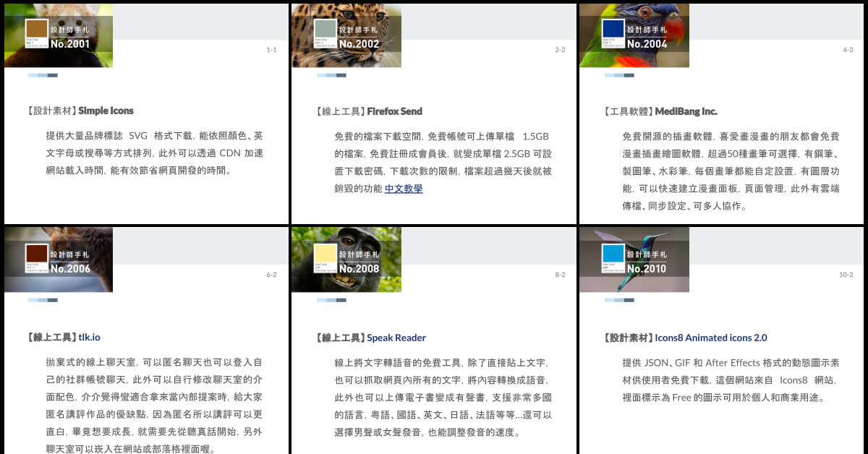Open the 中文教學 link under Firefox Send

pyautogui.click(x=404, y=189)
